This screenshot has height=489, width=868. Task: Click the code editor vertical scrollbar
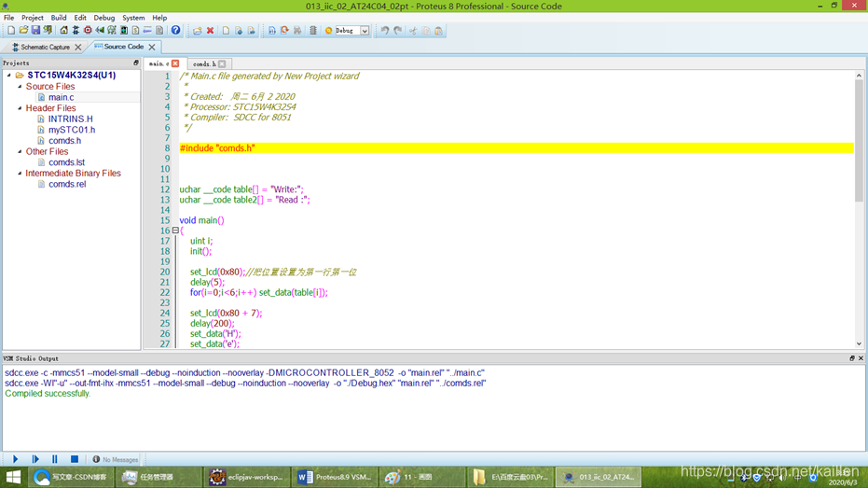[859, 209]
